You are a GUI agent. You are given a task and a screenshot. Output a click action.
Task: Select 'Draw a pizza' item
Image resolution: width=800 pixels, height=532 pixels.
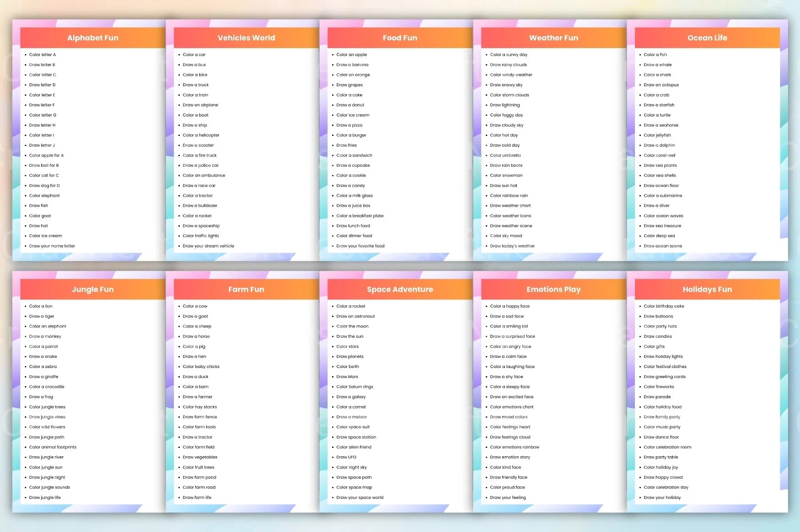349,125
